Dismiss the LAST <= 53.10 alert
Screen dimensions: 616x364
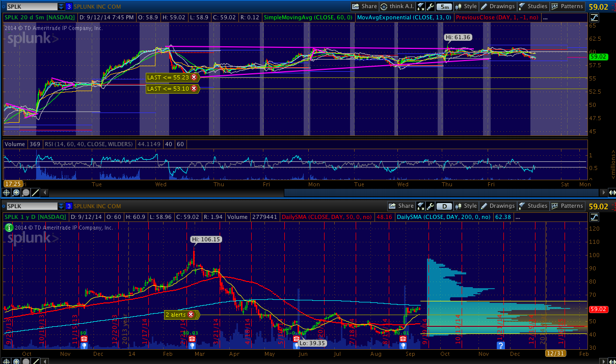pyautogui.click(x=194, y=89)
